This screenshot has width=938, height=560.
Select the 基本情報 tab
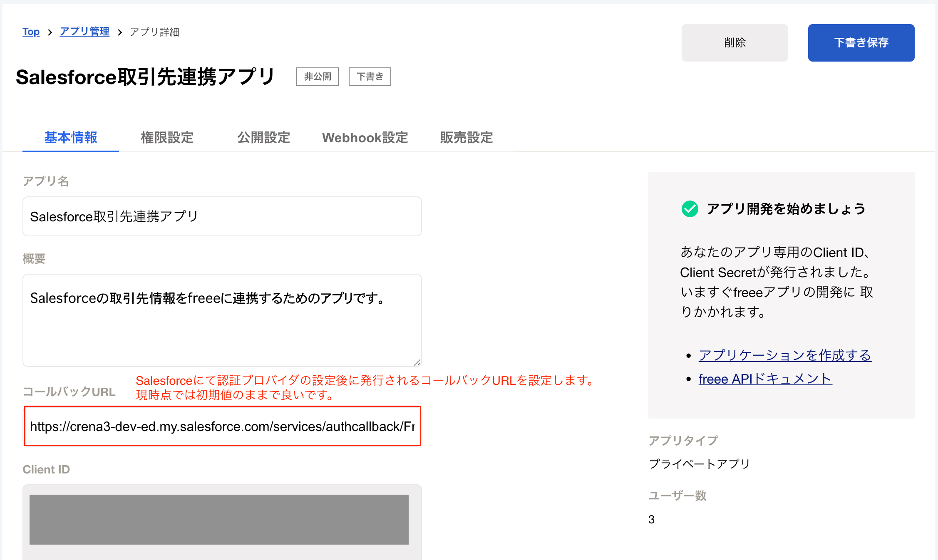click(x=71, y=137)
